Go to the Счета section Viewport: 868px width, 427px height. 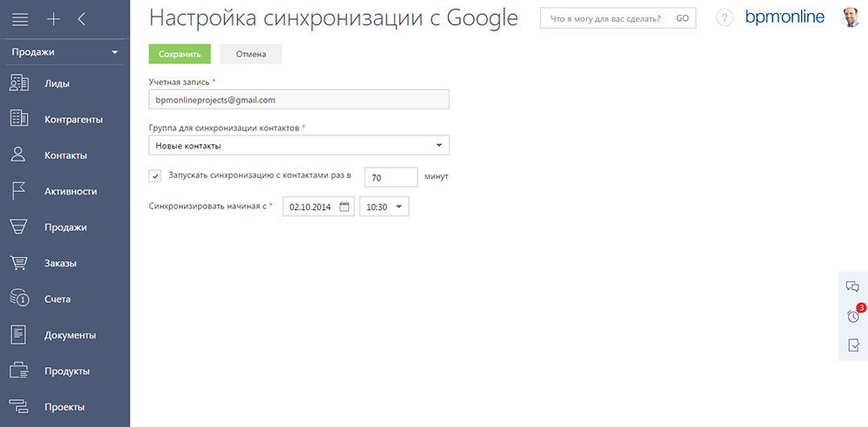coord(57,299)
